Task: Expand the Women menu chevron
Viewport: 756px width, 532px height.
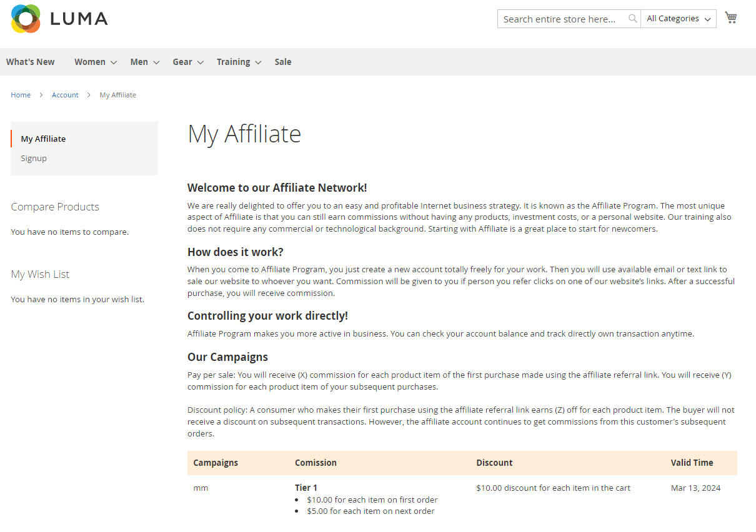Action: pyautogui.click(x=114, y=62)
